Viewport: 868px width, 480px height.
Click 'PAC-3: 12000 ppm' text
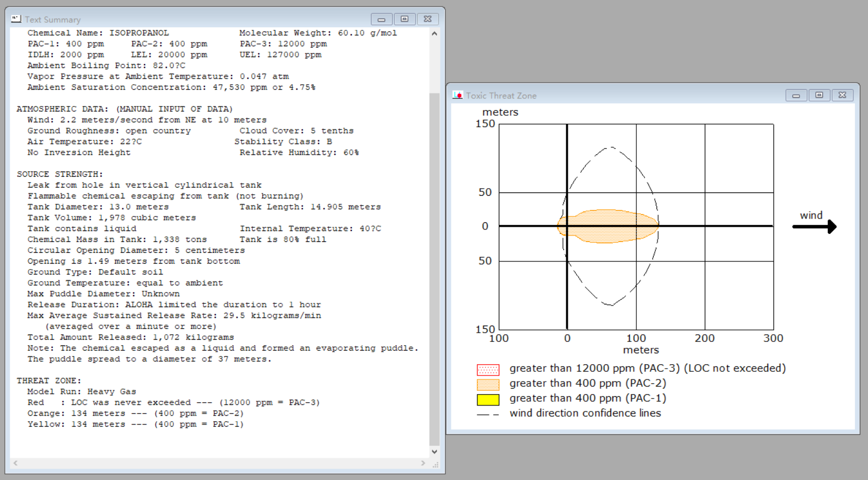click(283, 44)
